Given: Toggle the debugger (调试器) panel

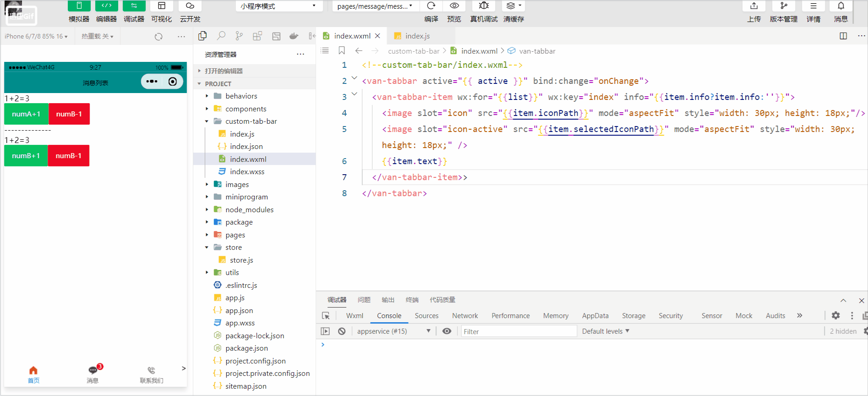Looking at the screenshot, I should (x=134, y=6).
